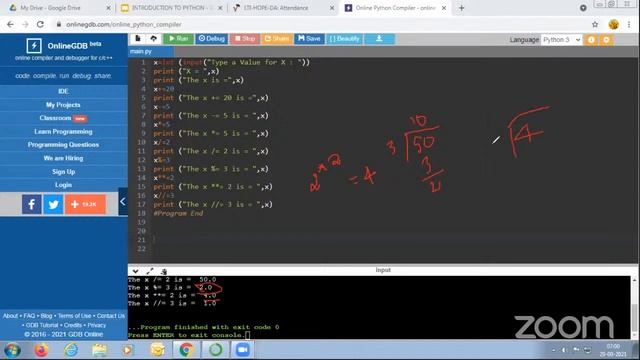This screenshot has height=360, width=640.
Task: Go forward in browser
Action: pyautogui.click(x=25, y=24)
